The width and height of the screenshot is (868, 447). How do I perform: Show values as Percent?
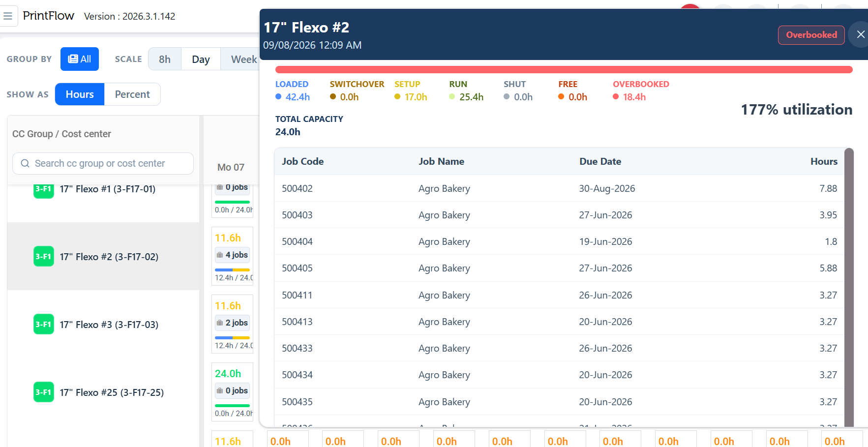132,94
